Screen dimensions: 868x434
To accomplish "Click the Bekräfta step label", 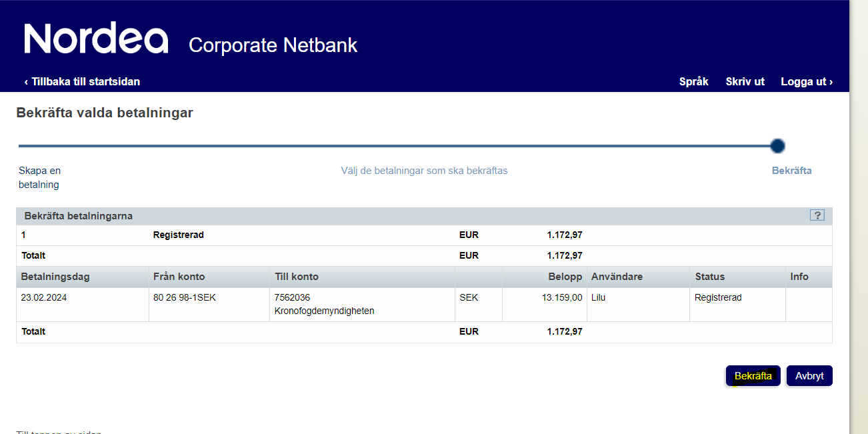I will pos(791,171).
